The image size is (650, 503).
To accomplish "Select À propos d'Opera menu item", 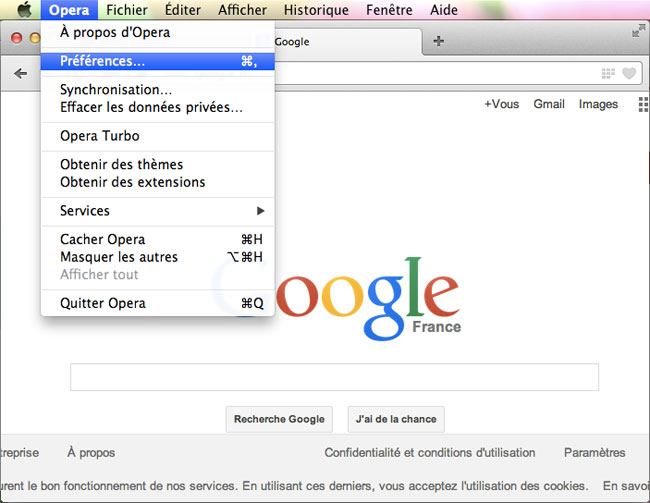I will (x=158, y=32).
